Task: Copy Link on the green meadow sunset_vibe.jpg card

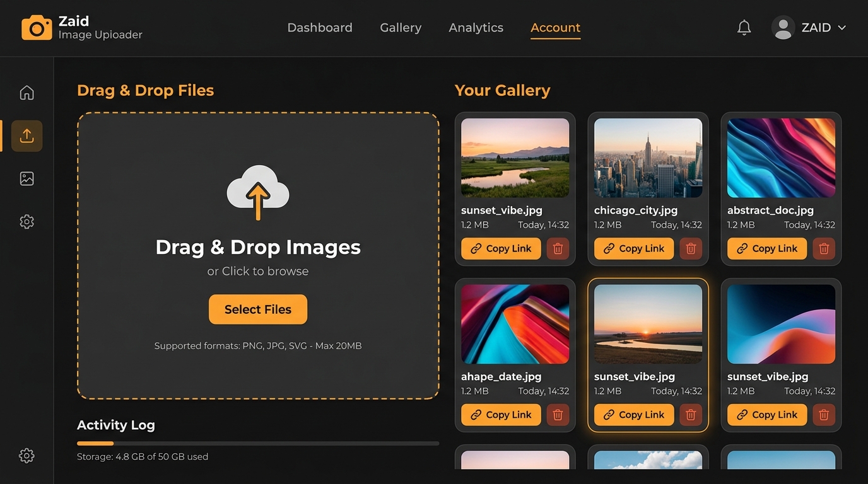Action: (501, 248)
